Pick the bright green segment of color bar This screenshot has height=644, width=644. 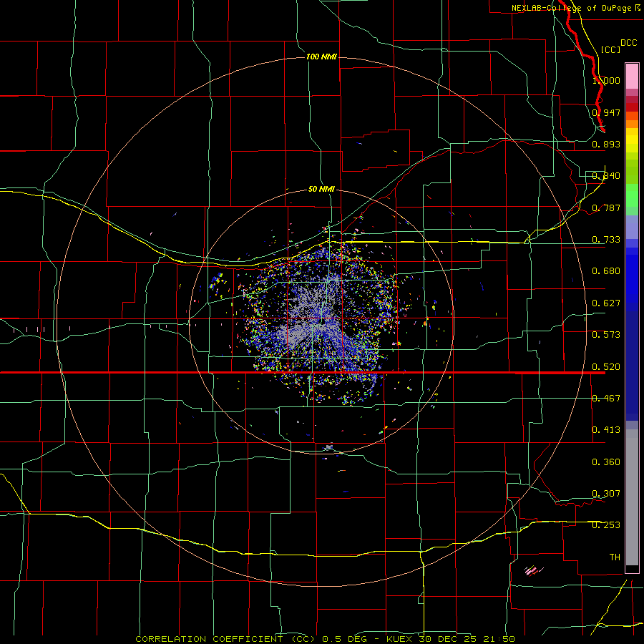coord(632,195)
